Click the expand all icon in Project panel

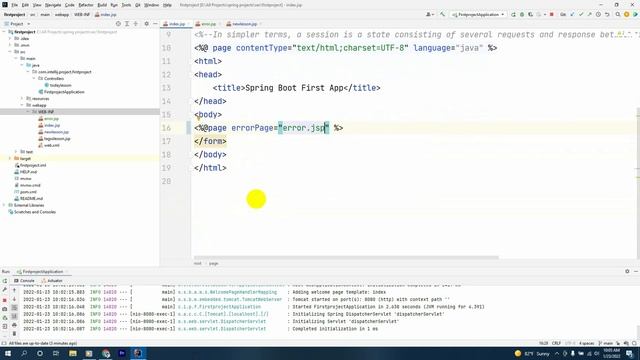(x=127, y=24)
